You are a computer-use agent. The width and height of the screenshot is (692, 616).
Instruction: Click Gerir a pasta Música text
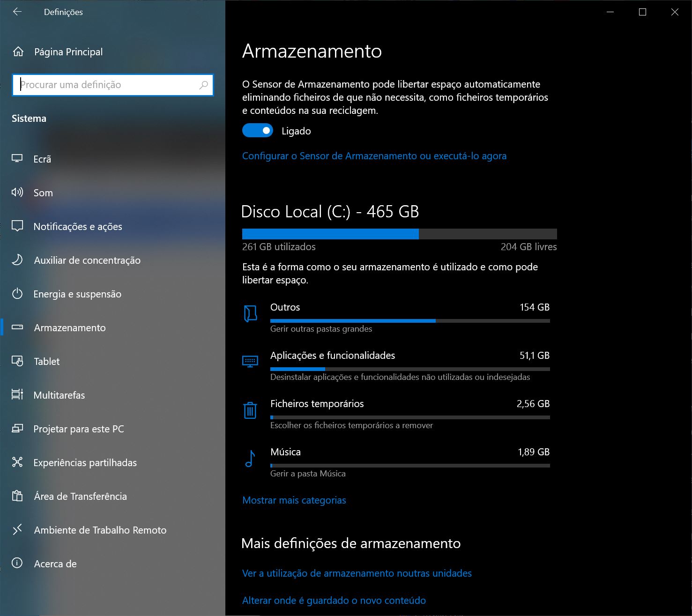tap(308, 474)
